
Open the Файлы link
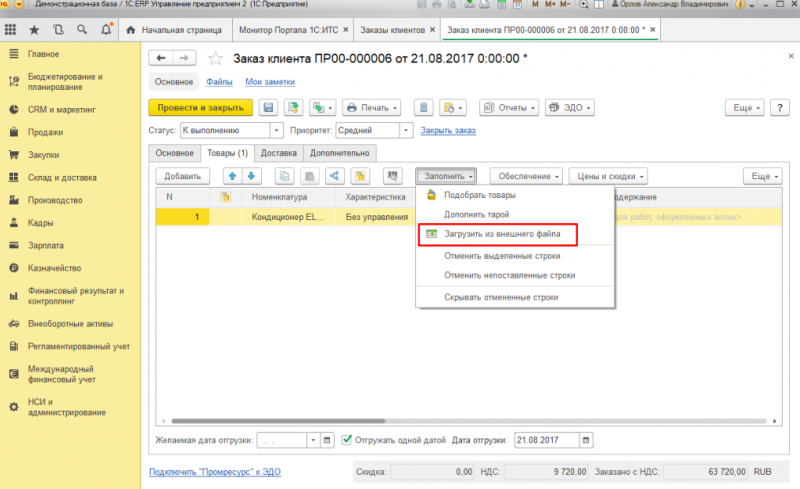click(219, 82)
